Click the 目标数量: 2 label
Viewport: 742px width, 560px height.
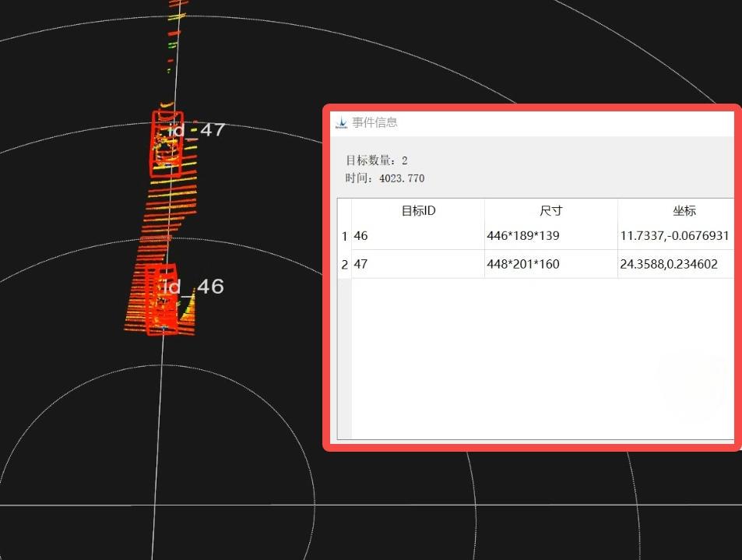(x=377, y=160)
